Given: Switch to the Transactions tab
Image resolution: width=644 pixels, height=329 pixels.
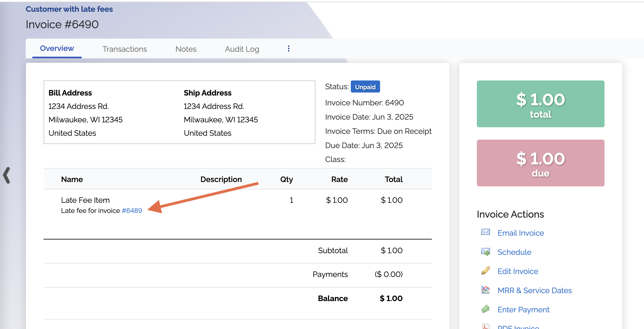Looking at the screenshot, I should [124, 49].
